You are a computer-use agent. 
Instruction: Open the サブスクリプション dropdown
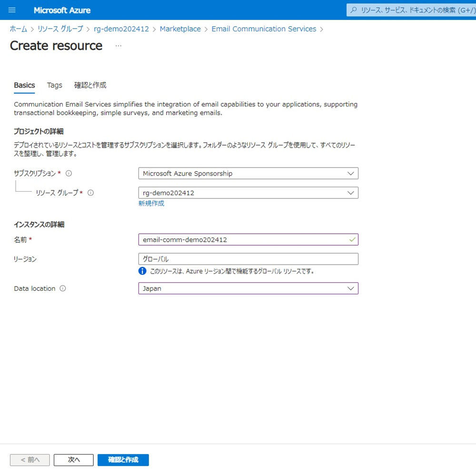pyautogui.click(x=248, y=173)
